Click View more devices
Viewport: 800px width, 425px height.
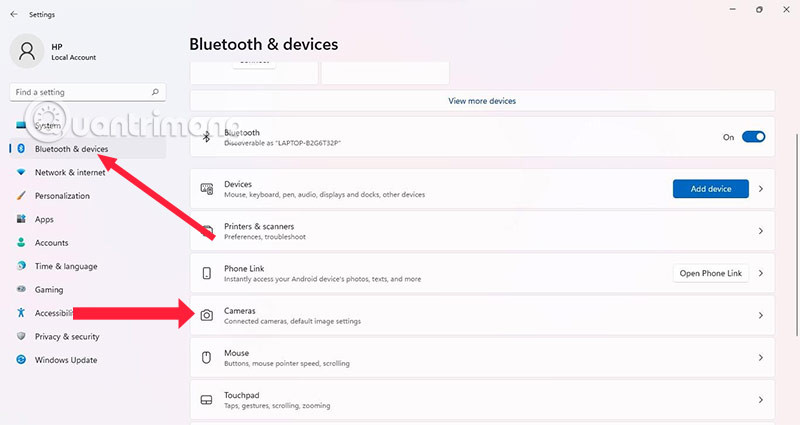(482, 101)
